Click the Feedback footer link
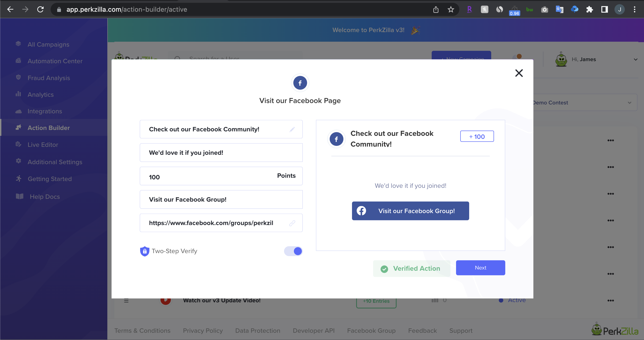 pyautogui.click(x=423, y=330)
